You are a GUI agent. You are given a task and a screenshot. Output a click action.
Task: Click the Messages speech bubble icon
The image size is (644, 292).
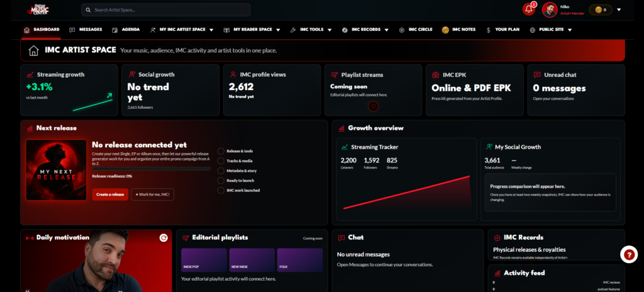(72, 30)
